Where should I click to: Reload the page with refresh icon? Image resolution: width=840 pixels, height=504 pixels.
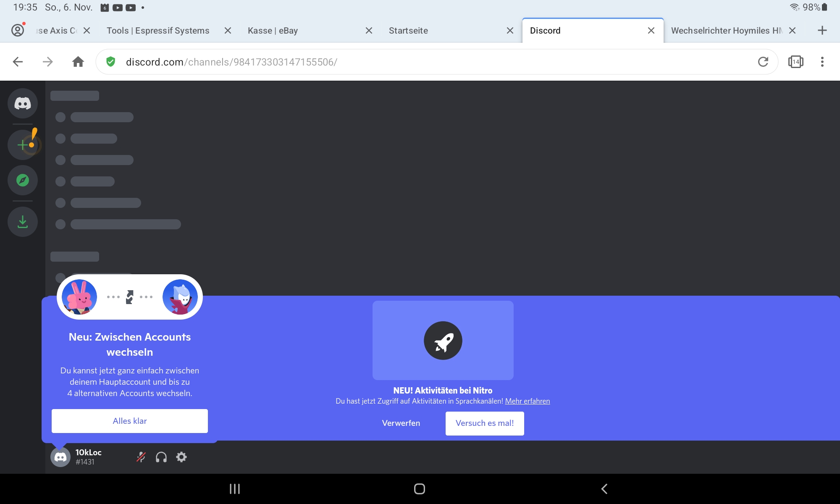pyautogui.click(x=763, y=62)
